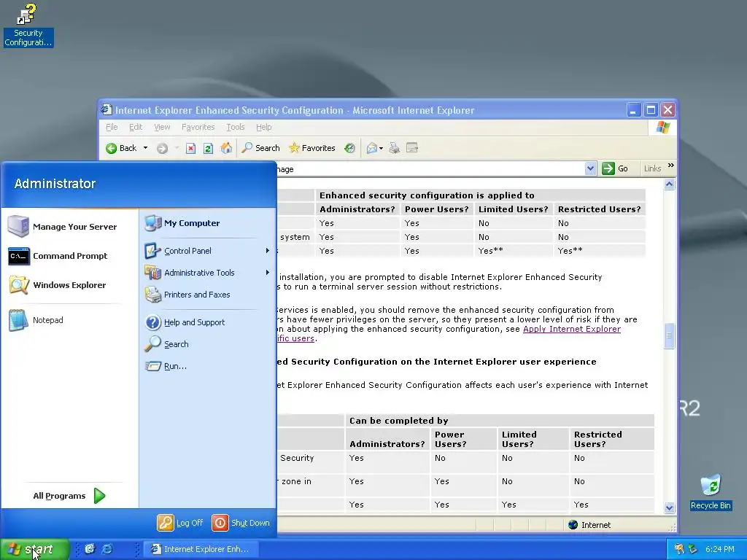
Task: Launch Internet Explorer from quick launch
Action: coord(107,548)
